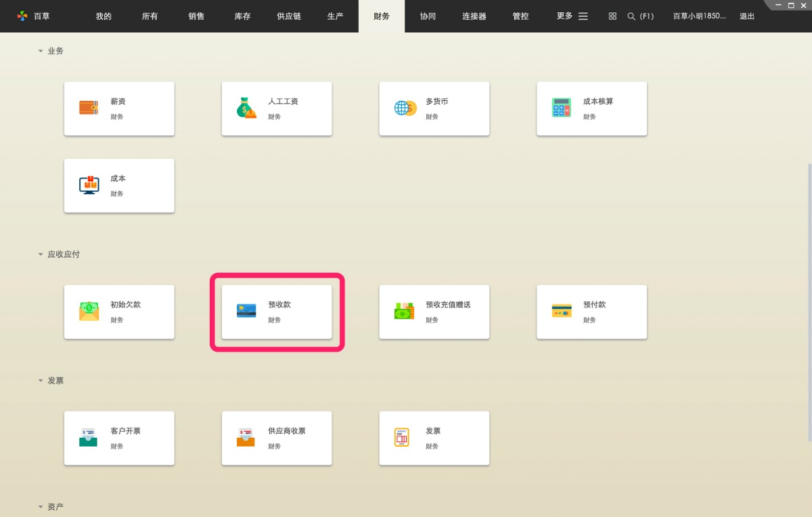This screenshot has width=812, height=517.
Task: Click the 客户开票 card title text
Action: pyautogui.click(x=125, y=431)
